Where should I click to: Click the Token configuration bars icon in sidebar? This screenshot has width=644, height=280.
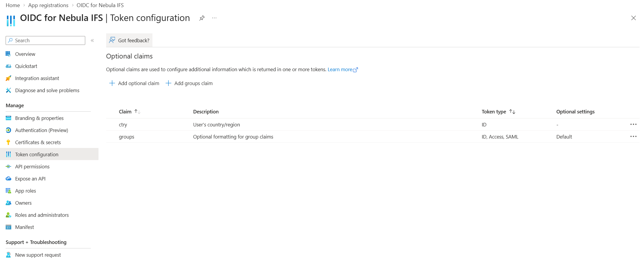click(8, 154)
